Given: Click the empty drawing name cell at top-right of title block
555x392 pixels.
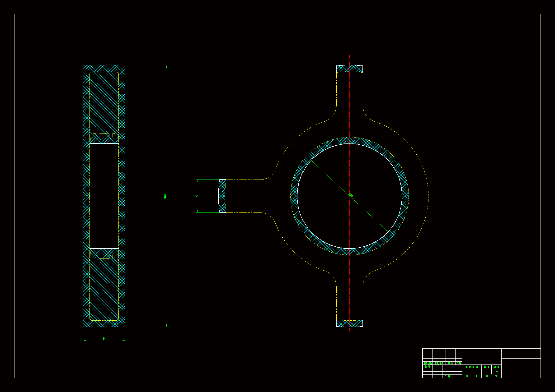Looking at the screenshot, I should coord(521,353).
